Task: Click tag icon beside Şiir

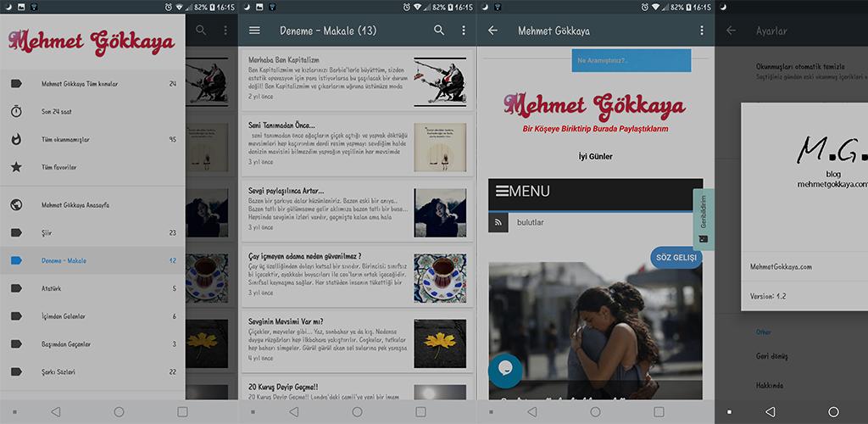Action: coord(17,232)
